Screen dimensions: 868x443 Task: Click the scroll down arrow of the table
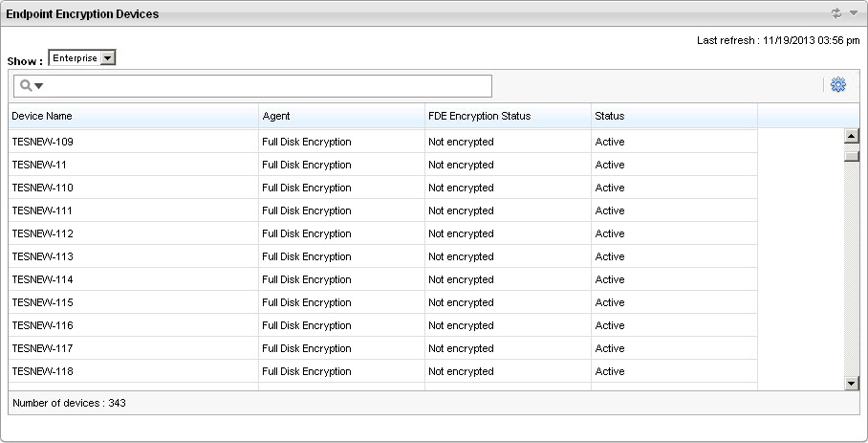(x=852, y=383)
